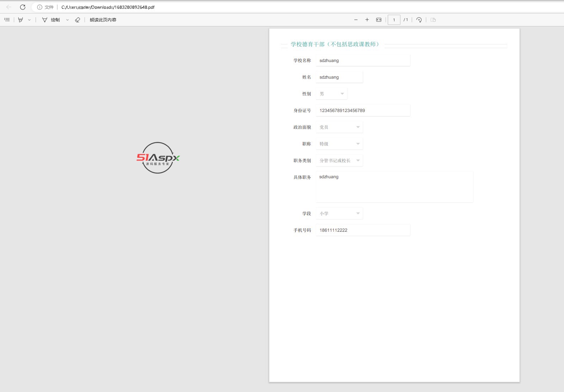Viewport: 564px width, 392px height.
Task: Click the heading 学校德育干部（不包括思政课教师）
Action: tap(335, 44)
